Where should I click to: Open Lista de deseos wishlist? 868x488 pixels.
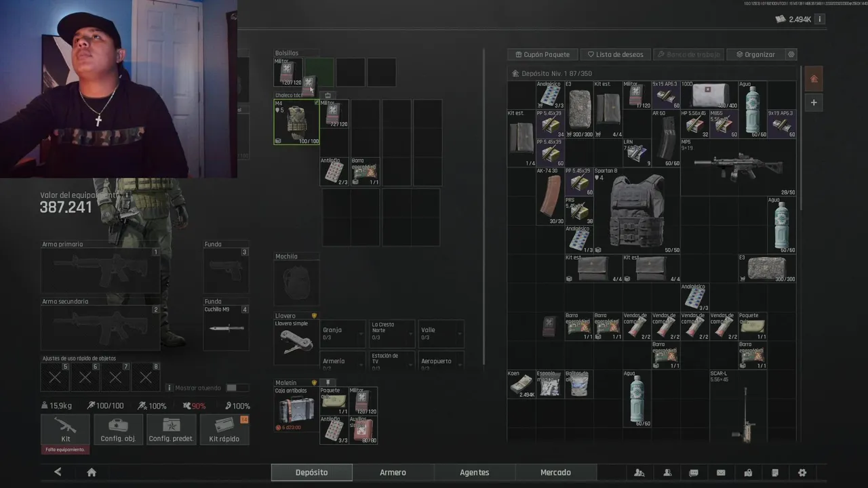pyautogui.click(x=615, y=54)
